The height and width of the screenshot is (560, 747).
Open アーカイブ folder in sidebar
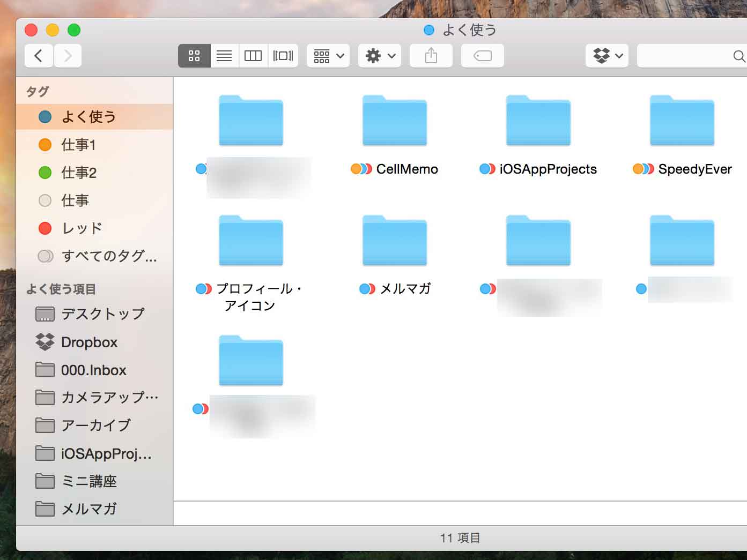pos(95,425)
